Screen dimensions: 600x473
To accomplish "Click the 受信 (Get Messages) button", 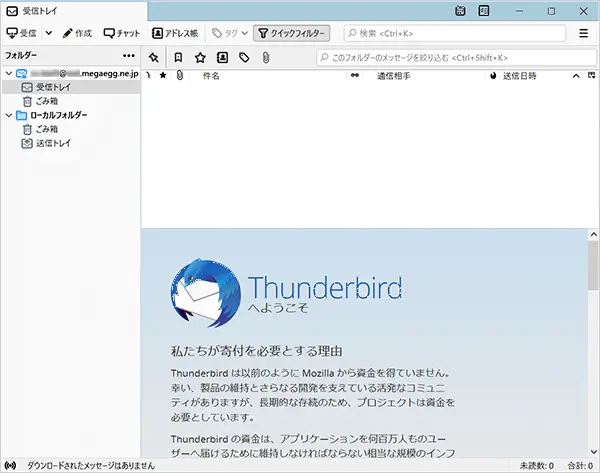I will [21, 33].
